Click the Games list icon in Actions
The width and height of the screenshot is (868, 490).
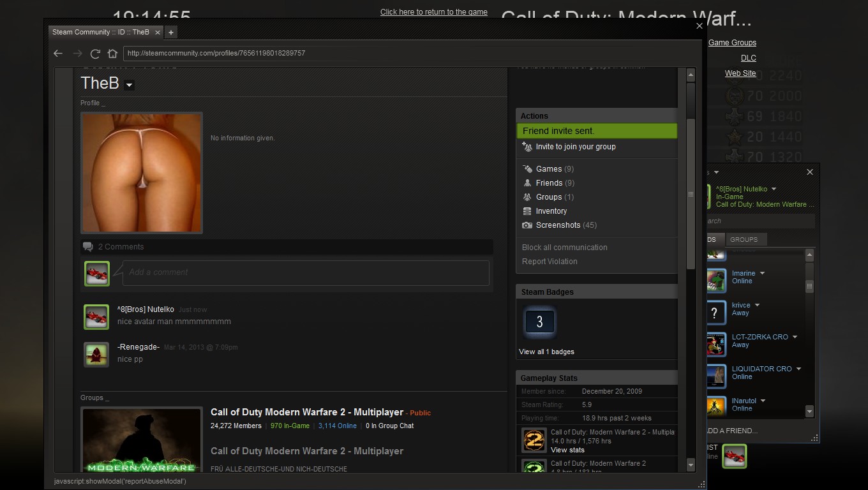point(527,169)
